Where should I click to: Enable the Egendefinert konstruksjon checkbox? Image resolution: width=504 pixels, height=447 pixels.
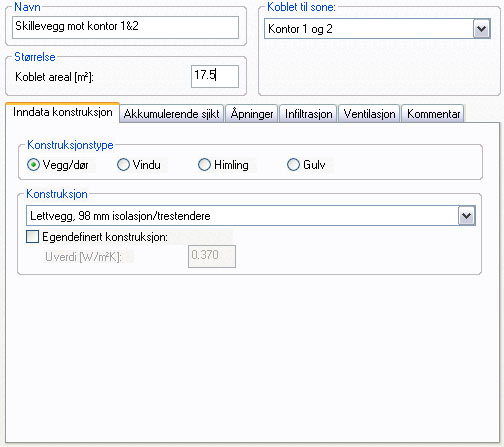(32, 237)
